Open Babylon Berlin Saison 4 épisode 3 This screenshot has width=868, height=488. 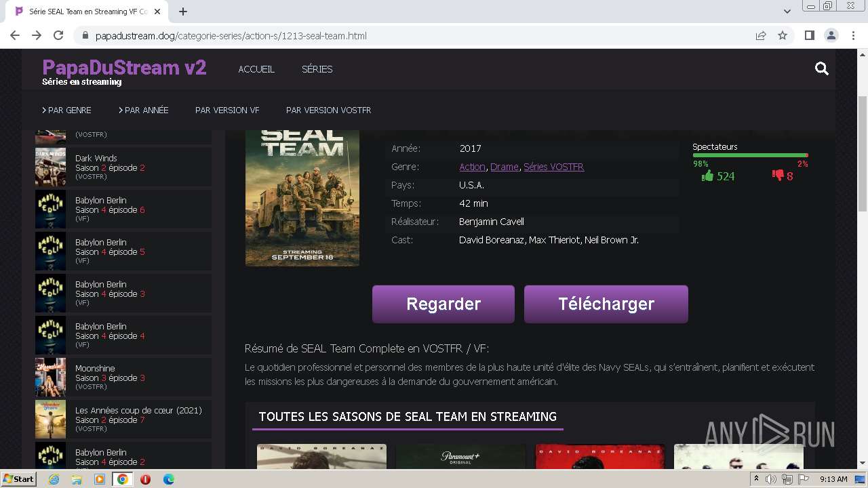(x=123, y=293)
